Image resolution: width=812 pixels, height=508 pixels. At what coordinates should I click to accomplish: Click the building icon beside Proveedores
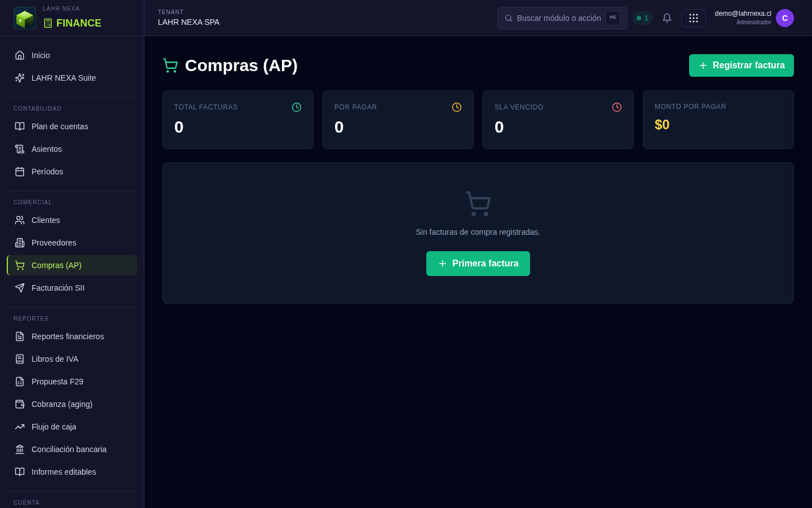point(20,243)
